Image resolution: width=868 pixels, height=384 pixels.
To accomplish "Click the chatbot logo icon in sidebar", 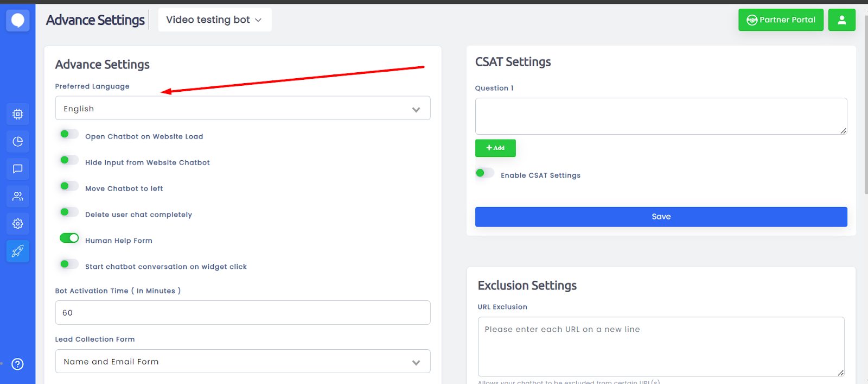I will pos(18,21).
